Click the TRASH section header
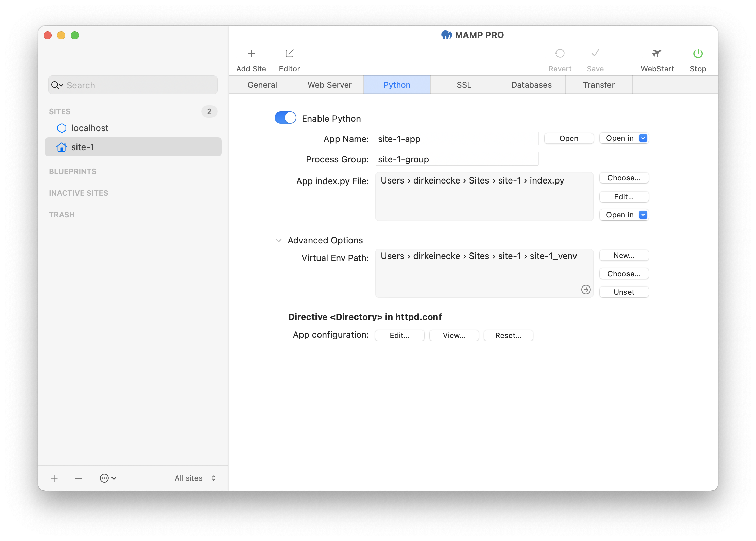 pyautogui.click(x=62, y=215)
